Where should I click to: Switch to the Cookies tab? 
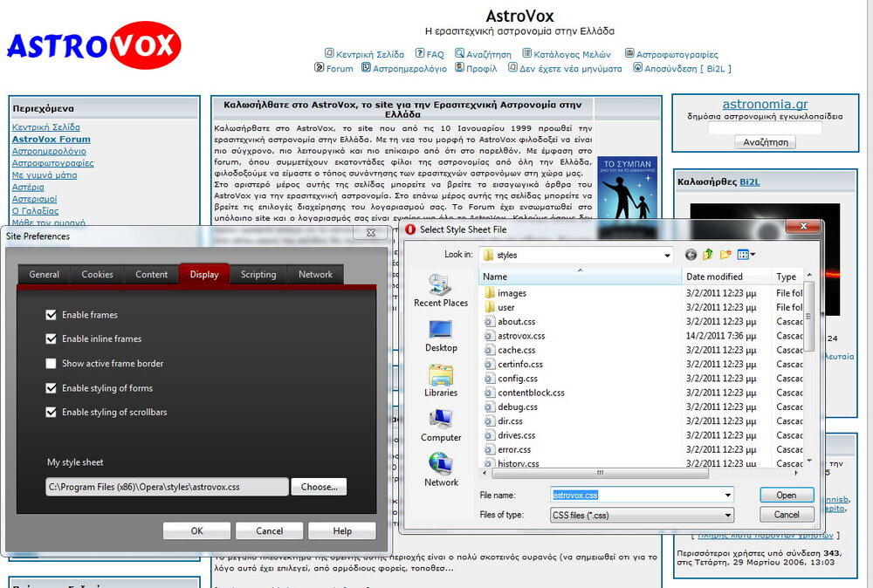[x=97, y=274]
